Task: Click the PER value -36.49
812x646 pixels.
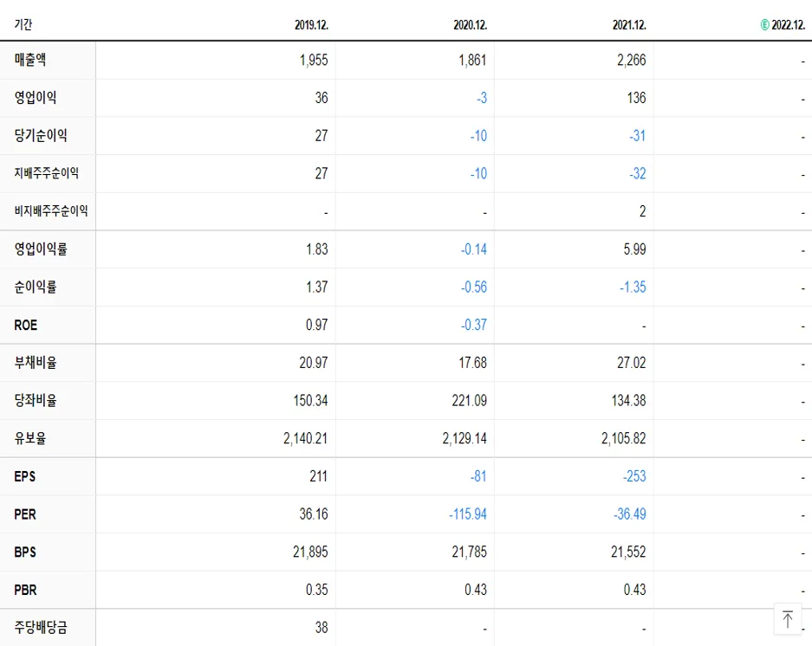Action: [x=630, y=514]
